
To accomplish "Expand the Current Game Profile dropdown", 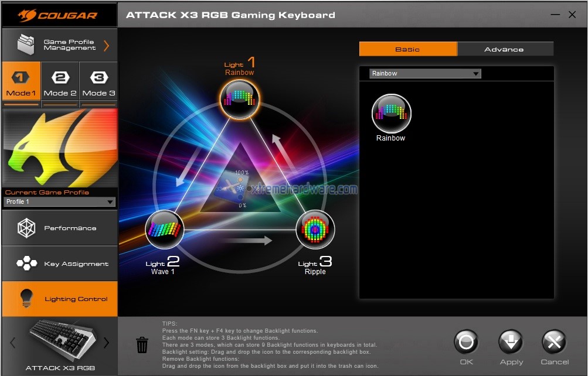I will pos(59,202).
